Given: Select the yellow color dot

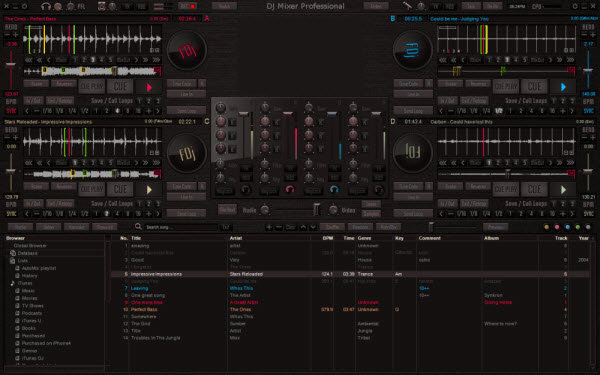Looking at the screenshot, I should tap(546, 227).
